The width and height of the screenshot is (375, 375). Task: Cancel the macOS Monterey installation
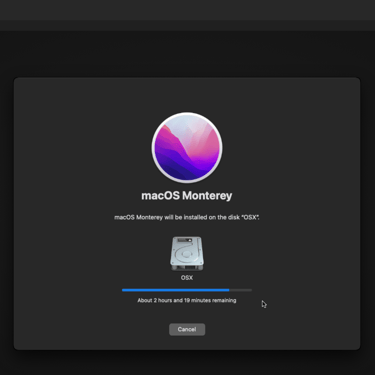point(187,329)
